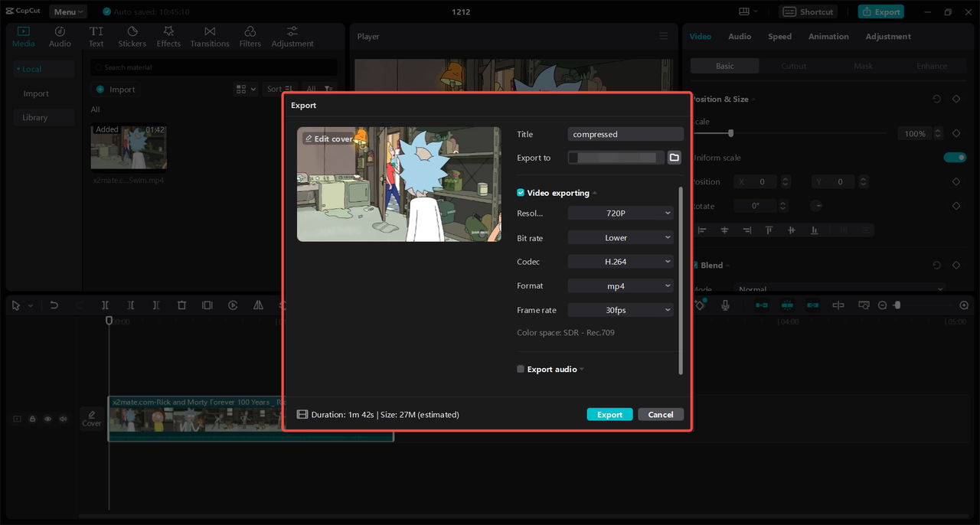The width and height of the screenshot is (980, 525).
Task: Open the Bit rate dropdown showing Lower
Action: point(621,238)
